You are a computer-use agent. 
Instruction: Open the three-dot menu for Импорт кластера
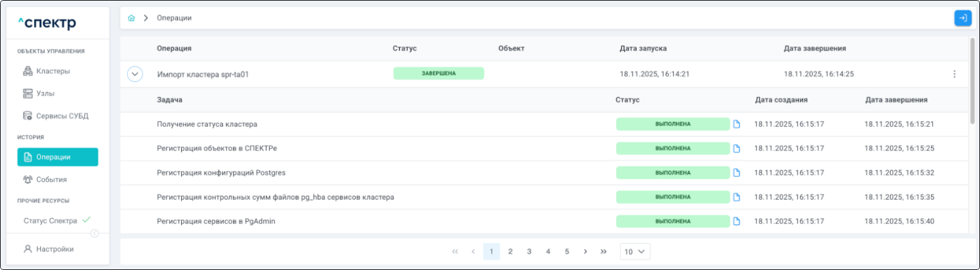point(954,74)
